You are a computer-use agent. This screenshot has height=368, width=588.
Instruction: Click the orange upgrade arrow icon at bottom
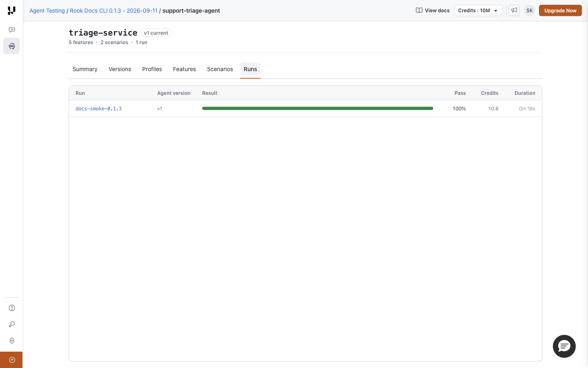11,360
